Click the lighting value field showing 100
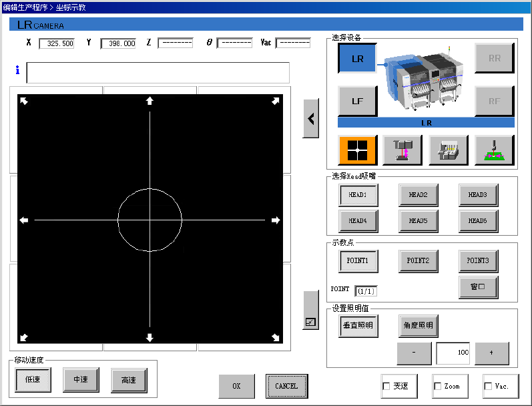The height and width of the screenshot is (406, 532). click(453, 353)
